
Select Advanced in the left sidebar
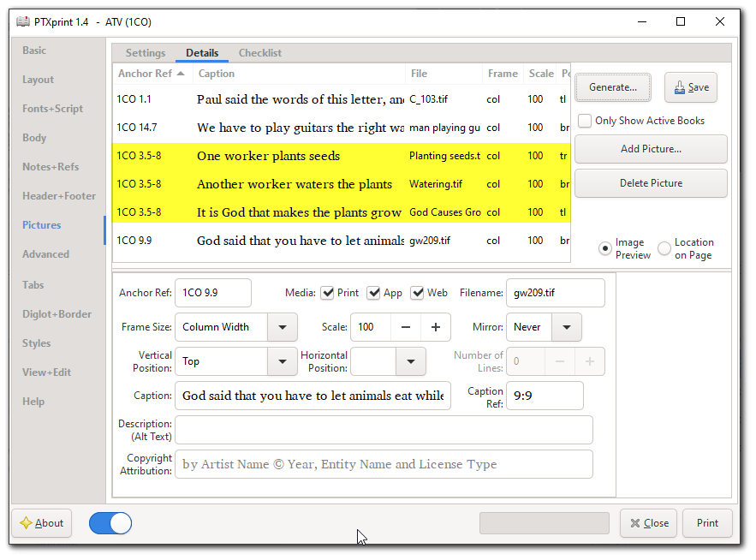45,253
